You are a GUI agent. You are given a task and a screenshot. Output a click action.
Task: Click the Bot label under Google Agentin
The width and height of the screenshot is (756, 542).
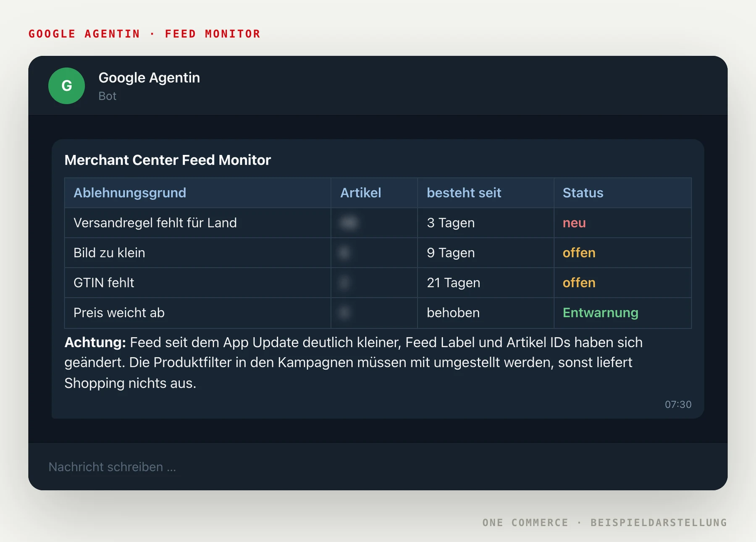(x=107, y=96)
